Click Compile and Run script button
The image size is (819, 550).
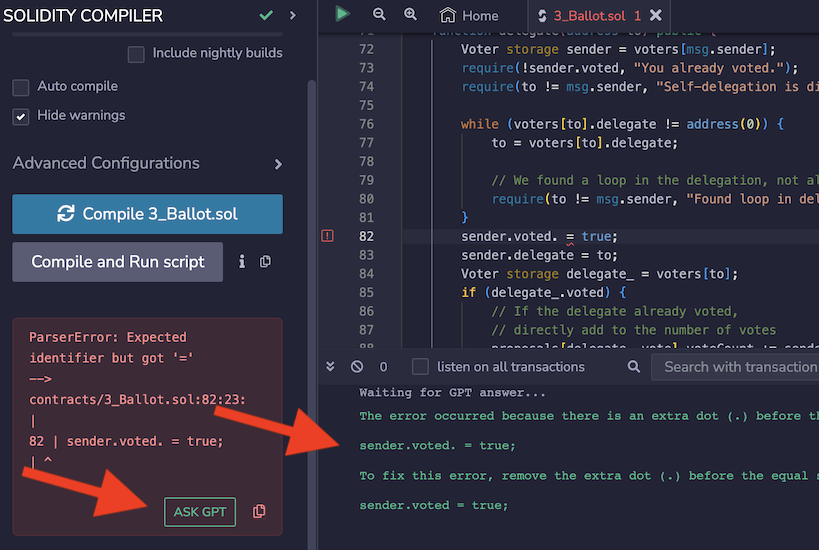click(x=118, y=262)
